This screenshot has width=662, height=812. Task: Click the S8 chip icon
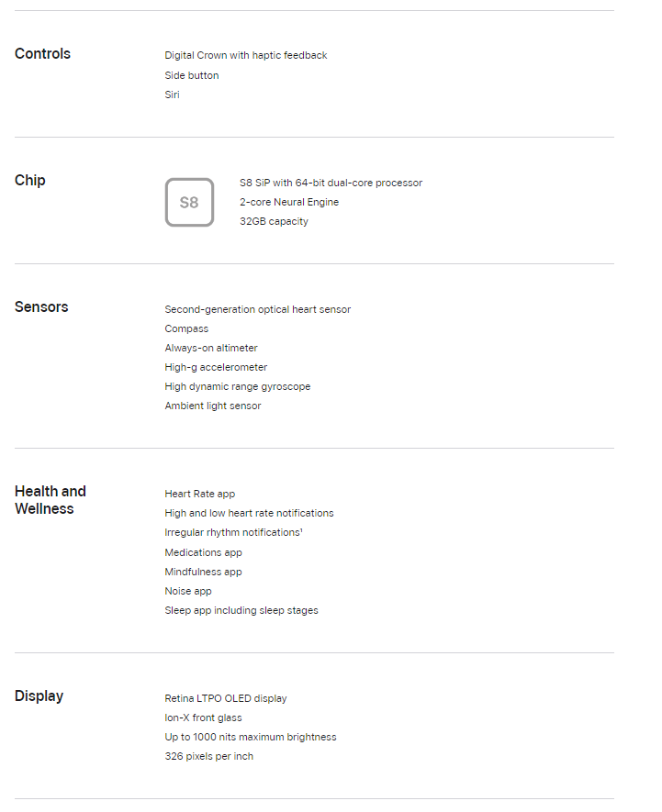click(189, 202)
